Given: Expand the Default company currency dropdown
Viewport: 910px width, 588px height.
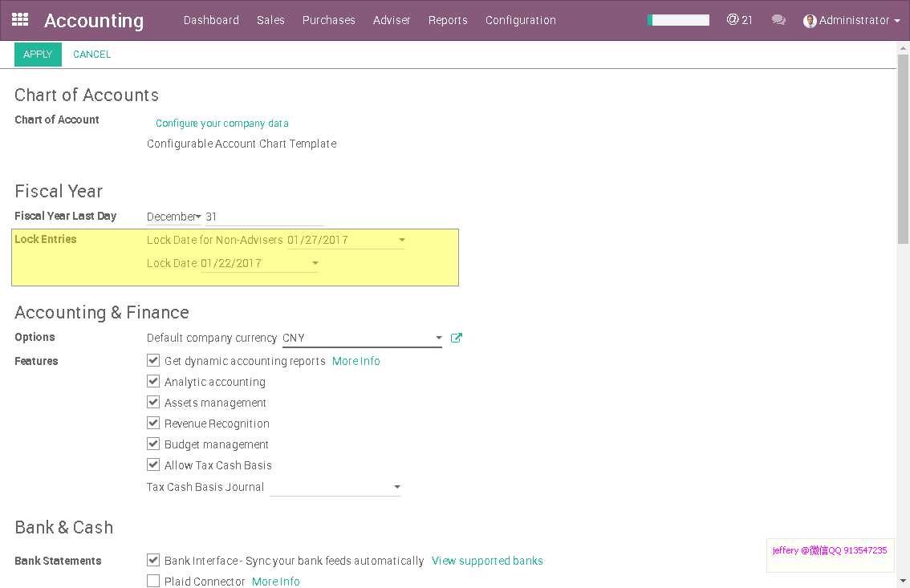Looking at the screenshot, I should [439, 338].
